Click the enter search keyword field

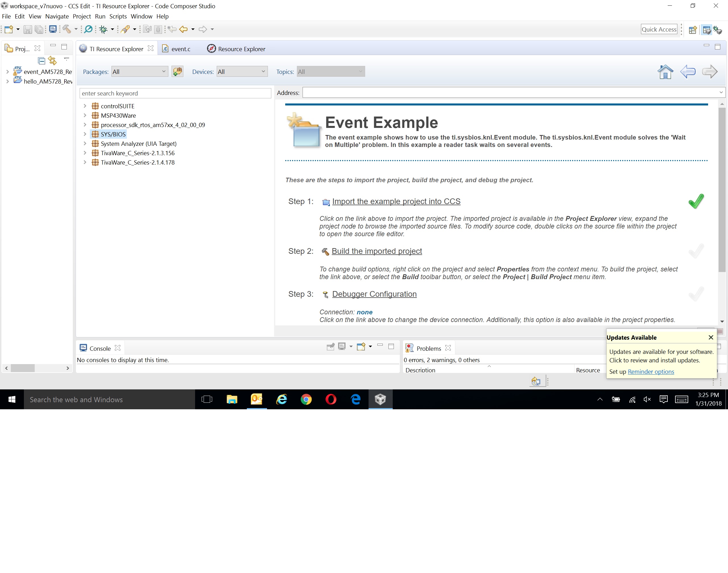(x=175, y=93)
